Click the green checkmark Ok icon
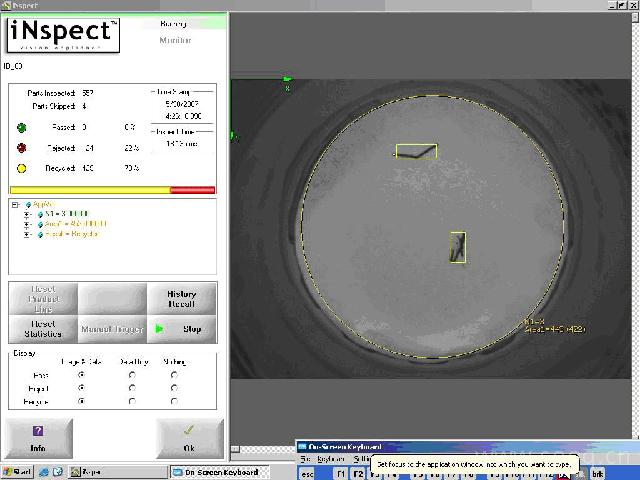Viewport: 640px width, 480px height. [x=190, y=430]
